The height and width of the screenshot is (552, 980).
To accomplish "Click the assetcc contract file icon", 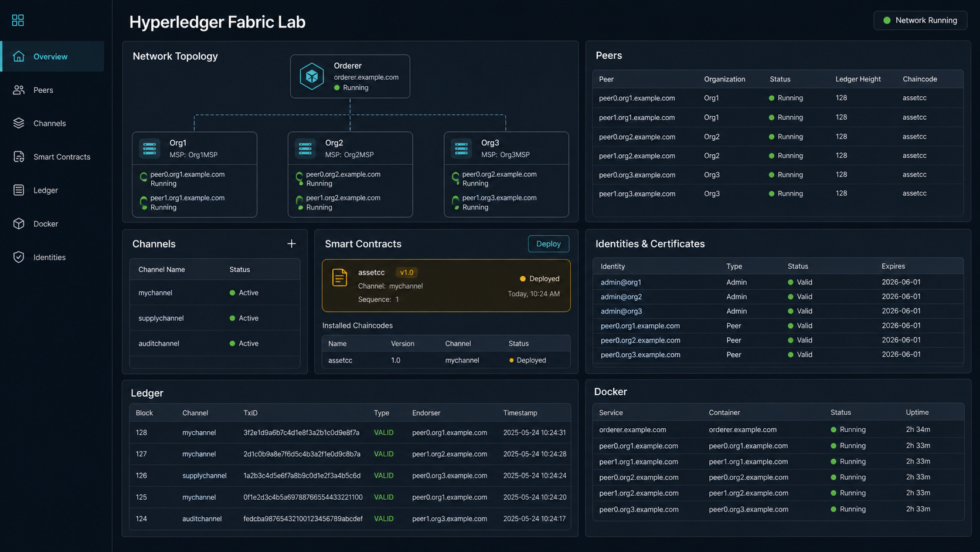I will point(339,277).
